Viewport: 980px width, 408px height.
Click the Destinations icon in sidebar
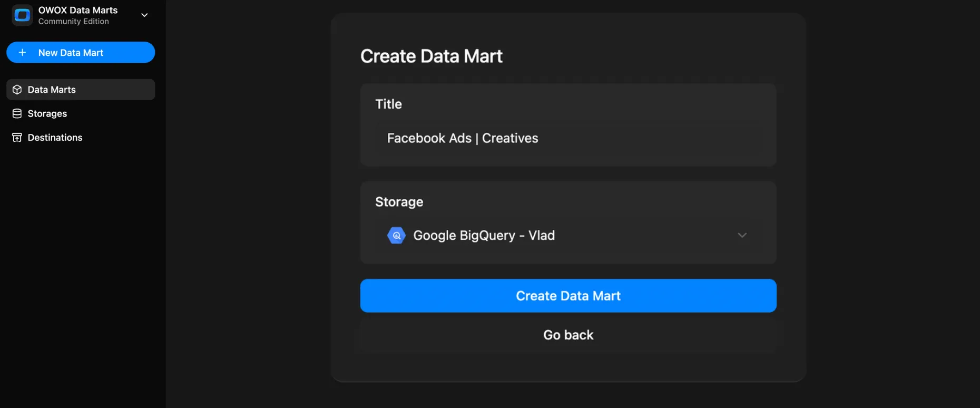click(x=17, y=137)
